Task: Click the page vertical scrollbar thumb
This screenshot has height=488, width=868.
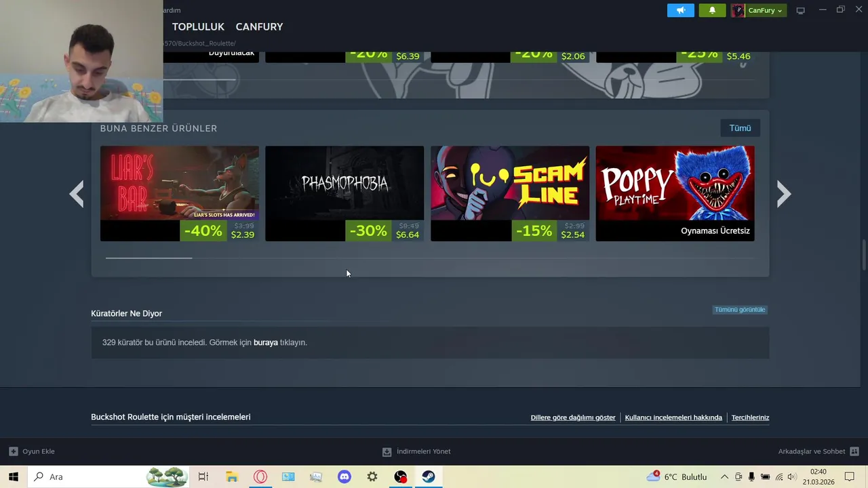Action: tap(864, 254)
